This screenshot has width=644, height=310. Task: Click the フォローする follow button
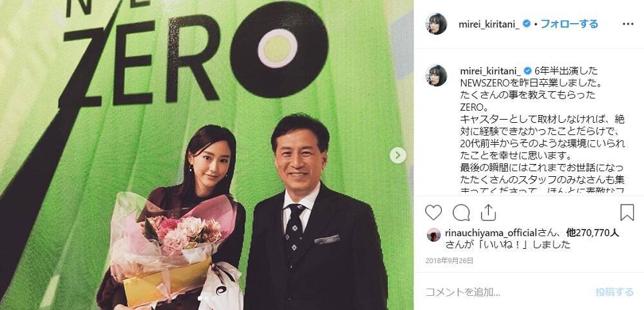pos(569,24)
